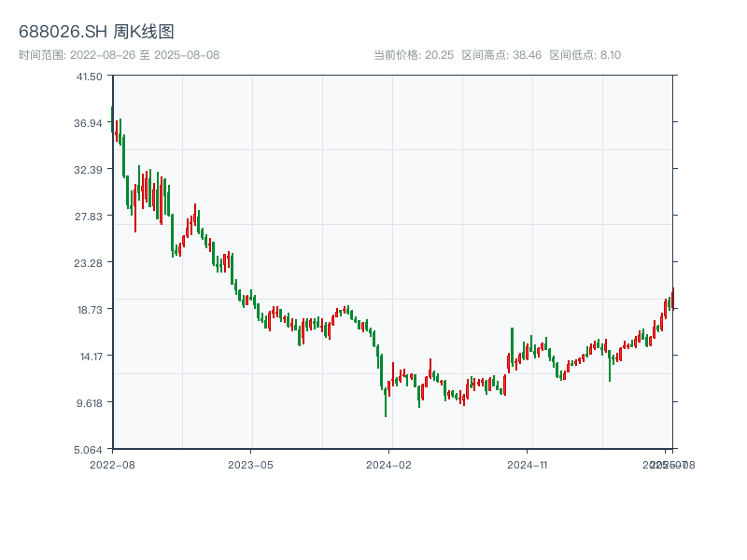This screenshot has height=560, width=747.
Task: Select the 2022-08 x-axis date label
Action: pos(112,464)
